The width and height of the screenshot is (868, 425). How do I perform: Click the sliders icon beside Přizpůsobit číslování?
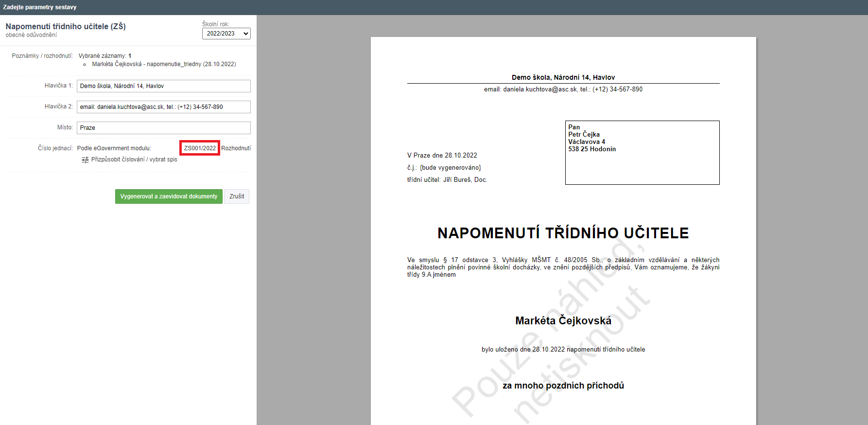click(x=85, y=159)
